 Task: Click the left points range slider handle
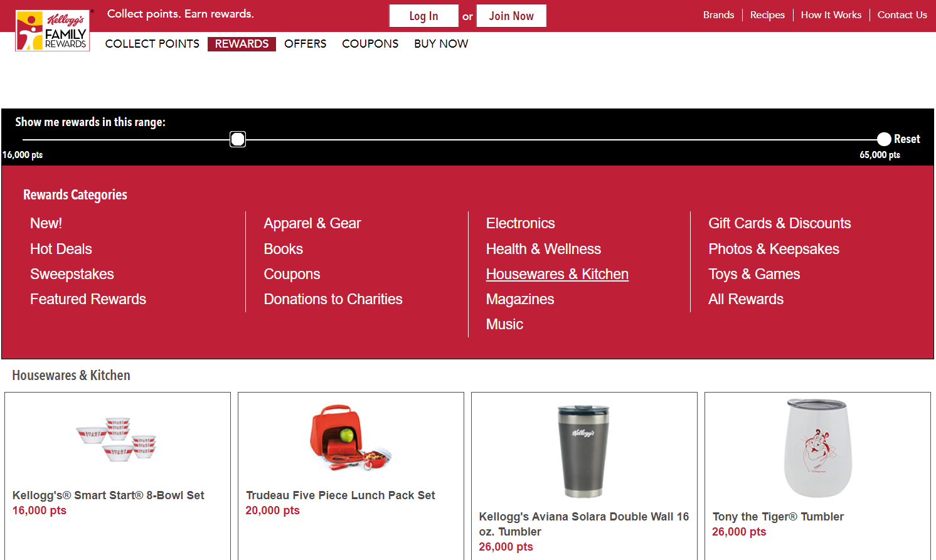click(238, 139)
